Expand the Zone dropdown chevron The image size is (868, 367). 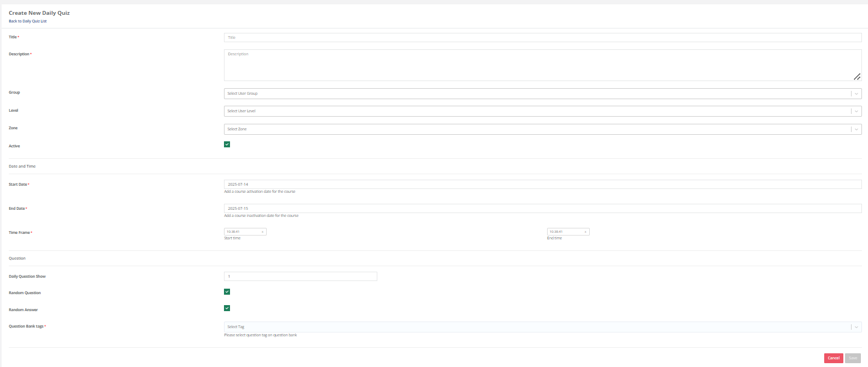coord(856,129)
